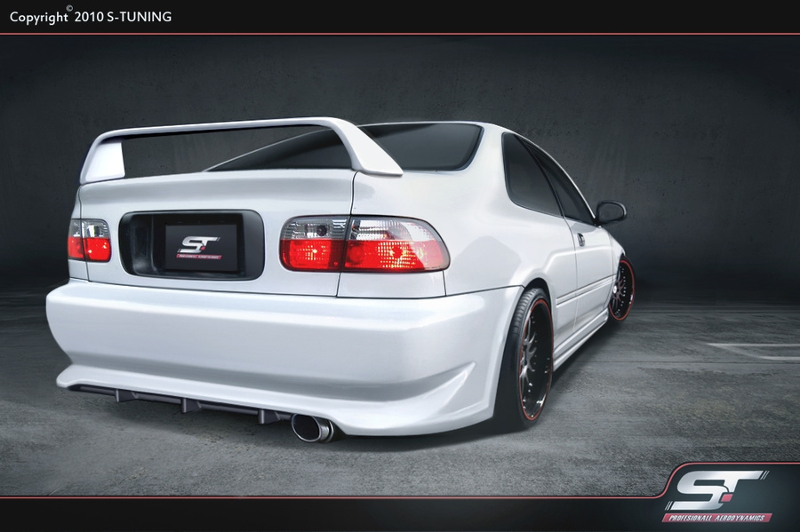Select the 'Copyright 2010' label
The height and width of the screenshot is (532, 800).
tap(55, 16)
